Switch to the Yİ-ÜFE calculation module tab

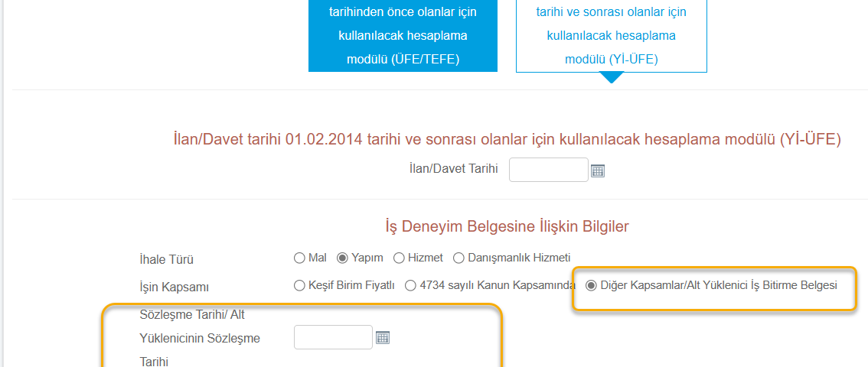tap(612, 36)
